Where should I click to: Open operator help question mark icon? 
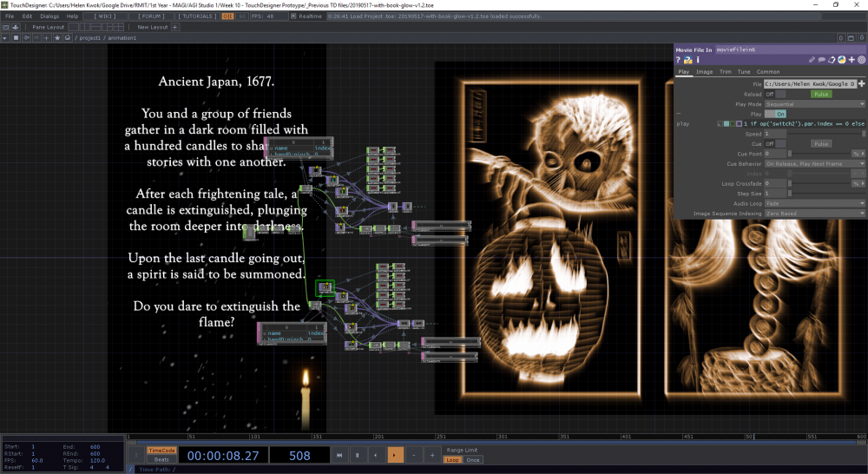pyautogui.click(x=678, y=60)
